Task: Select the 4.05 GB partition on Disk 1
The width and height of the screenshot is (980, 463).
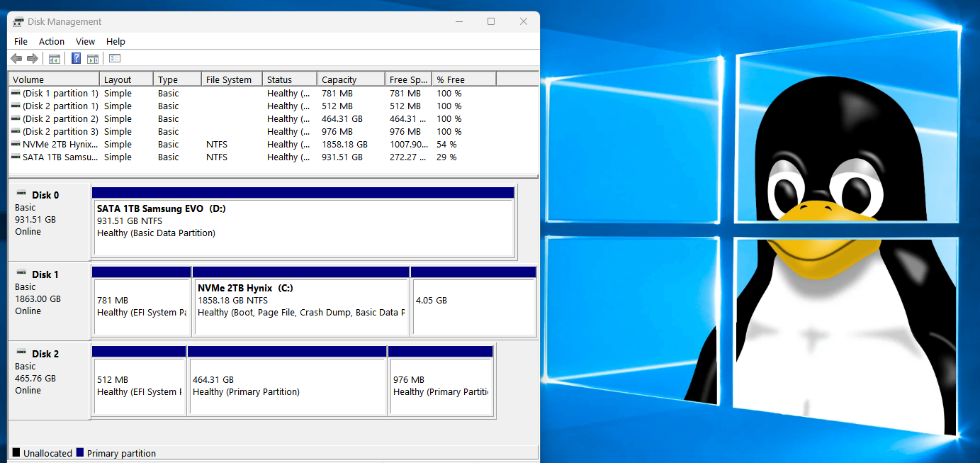Action: point(473,306)
